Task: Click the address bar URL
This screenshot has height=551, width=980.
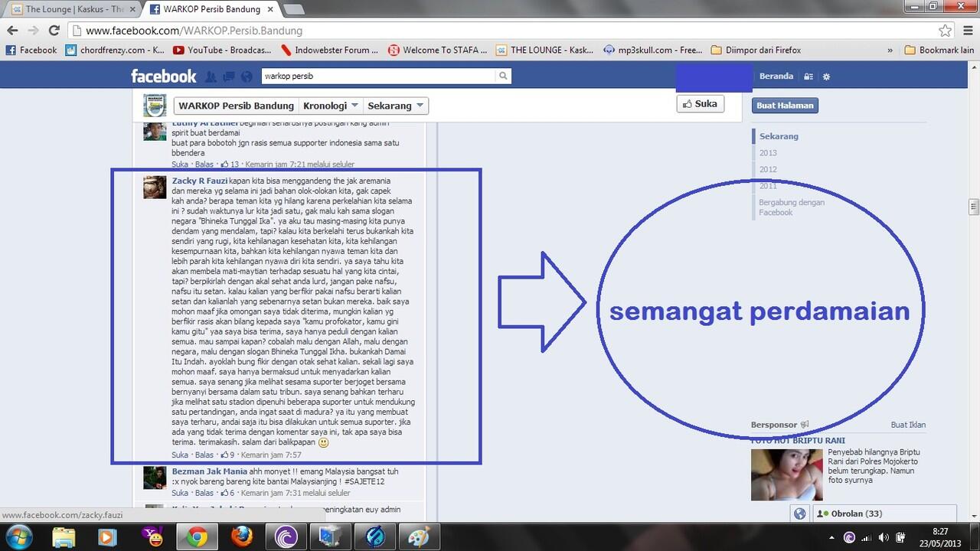Action: tap(194, 31)
